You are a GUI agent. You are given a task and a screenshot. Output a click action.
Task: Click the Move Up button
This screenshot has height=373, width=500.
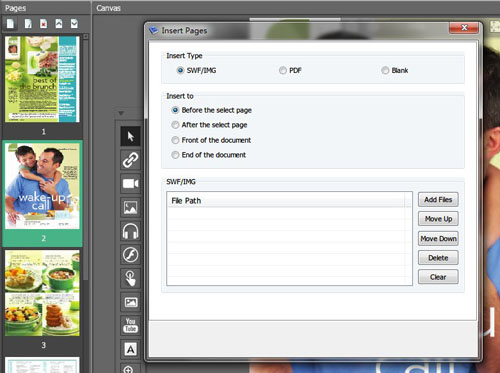click(438, 219)
